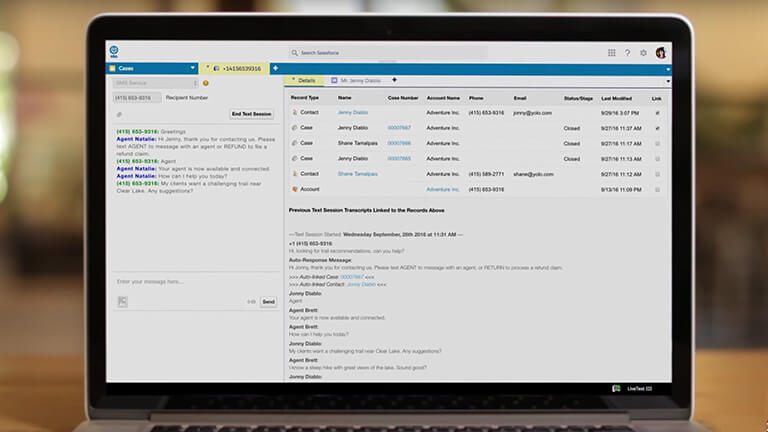
Task: Uncheck Link for Jenny Diablo contact row
Action: (x=657, y=113)
